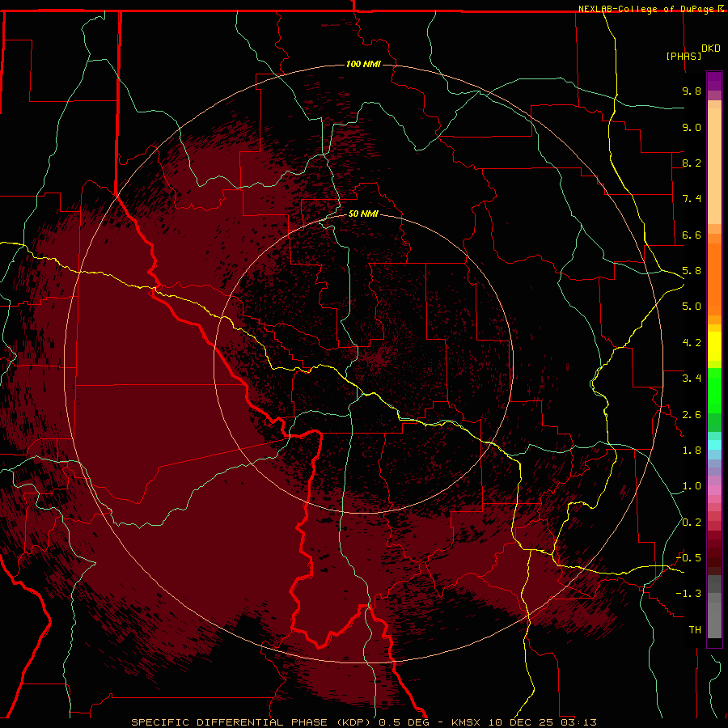
Task: Click the title text SPECIFIC DIFFERENTIAL PHASE (KDP)
Action: pyautogui.click(x=253, y=722)
